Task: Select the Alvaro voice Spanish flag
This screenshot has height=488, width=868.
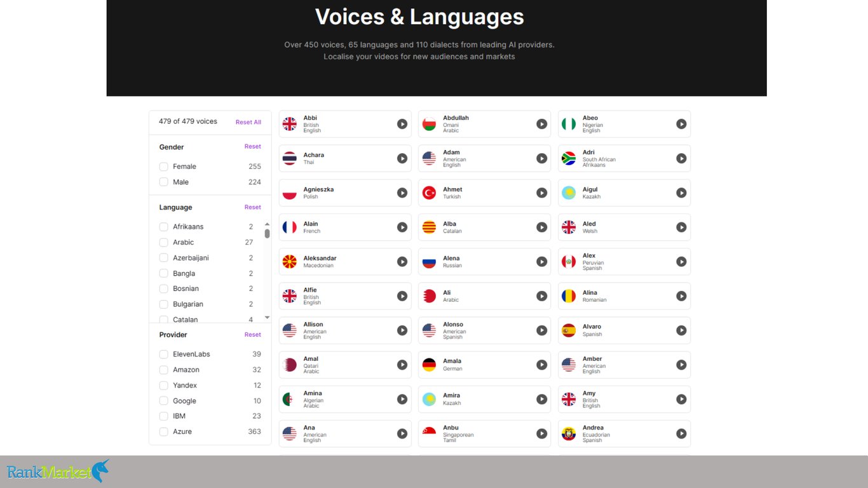Action: tap(569, 330)
